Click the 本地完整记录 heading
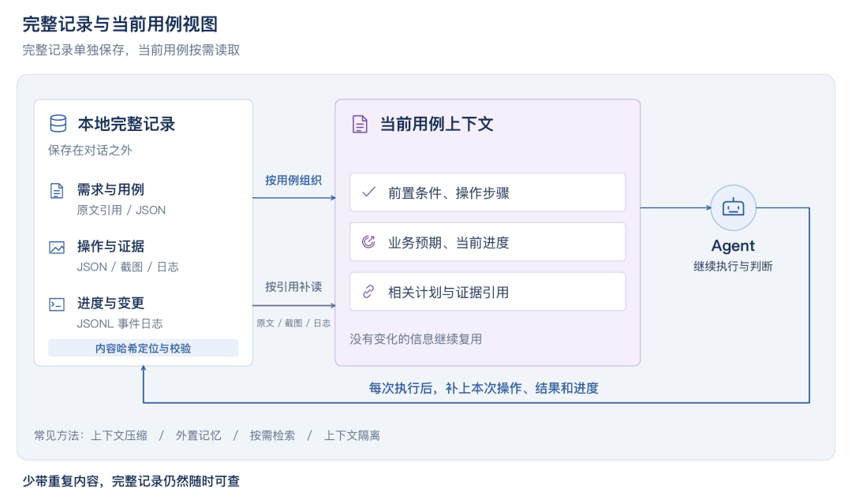Viewport: 852px width, 504px height. pyautogui.click(x=126, y=124)
